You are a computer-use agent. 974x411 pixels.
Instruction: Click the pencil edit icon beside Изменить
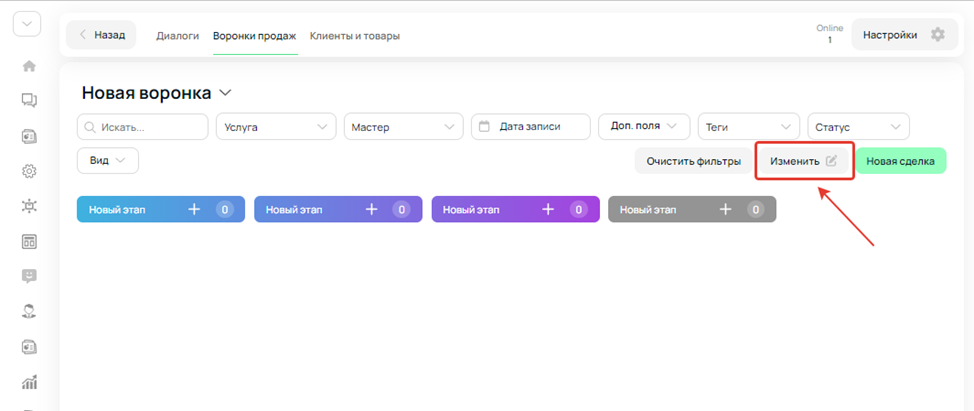pyautogui.click(x=831, y=161)
